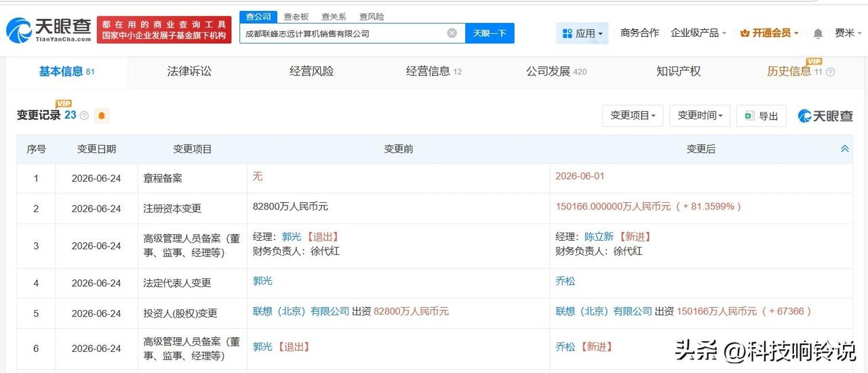Open 郭光 link in row 6

click(262, 347)
